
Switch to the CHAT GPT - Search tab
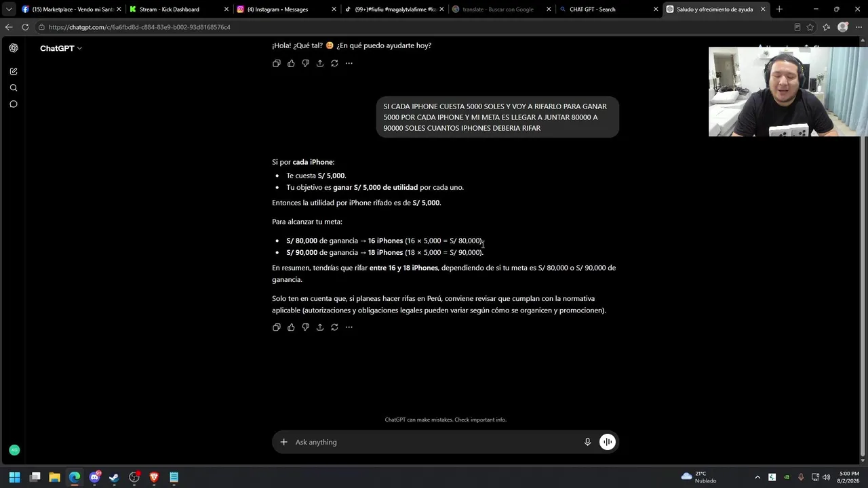tap(609, 9)
